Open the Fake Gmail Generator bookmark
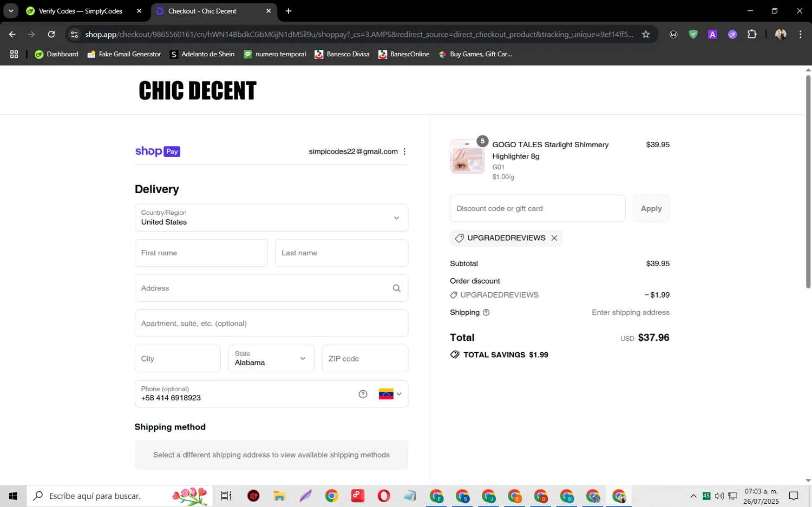Image resolution: width=812 pixels, height=507 pixels. tap(124, 54)
